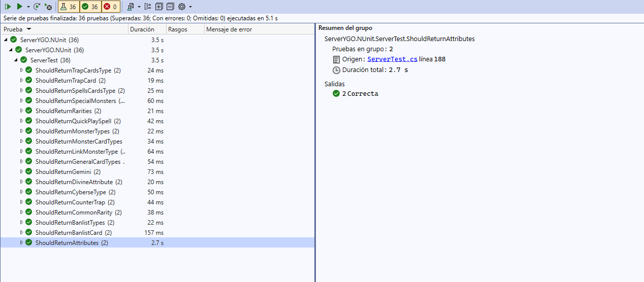644x282 pixels.
Task: Click the Rasgos column header
Action: tap(185, 29)
